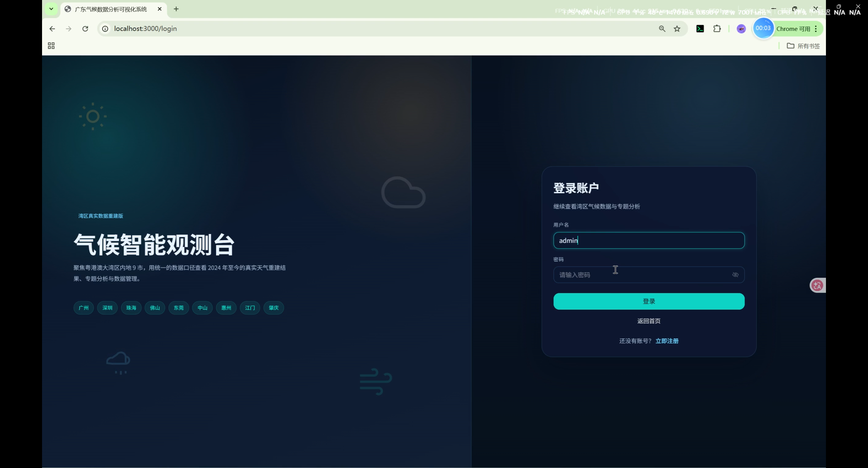Bookmark this page with the star icon
The width and height of the screenshot is (868, 468).
(677, 29)
